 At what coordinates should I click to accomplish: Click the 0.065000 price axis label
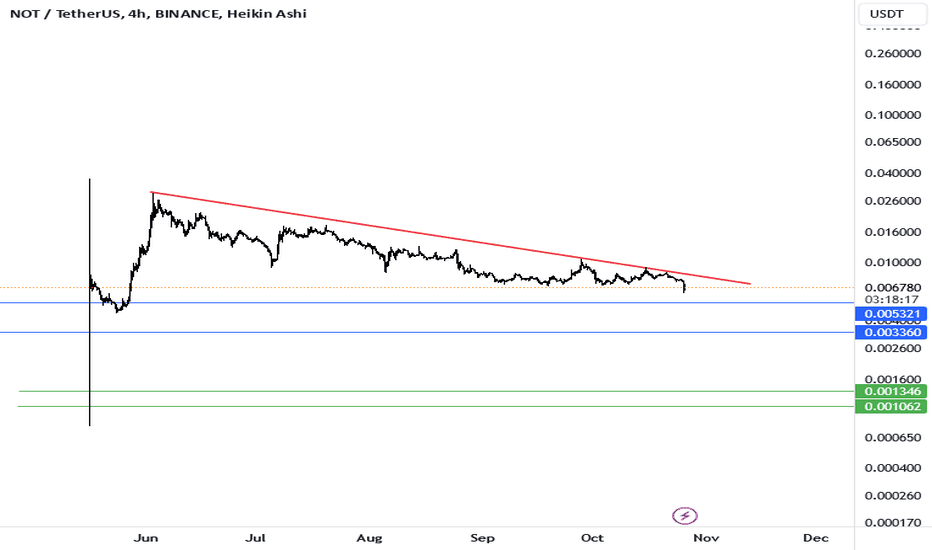893,142
